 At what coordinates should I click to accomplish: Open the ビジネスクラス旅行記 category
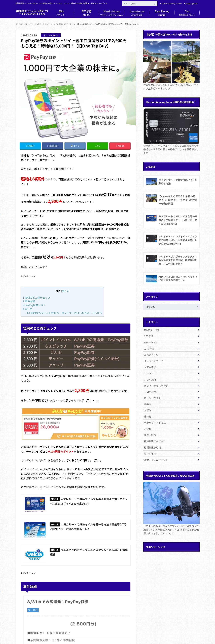pos(171,386)
